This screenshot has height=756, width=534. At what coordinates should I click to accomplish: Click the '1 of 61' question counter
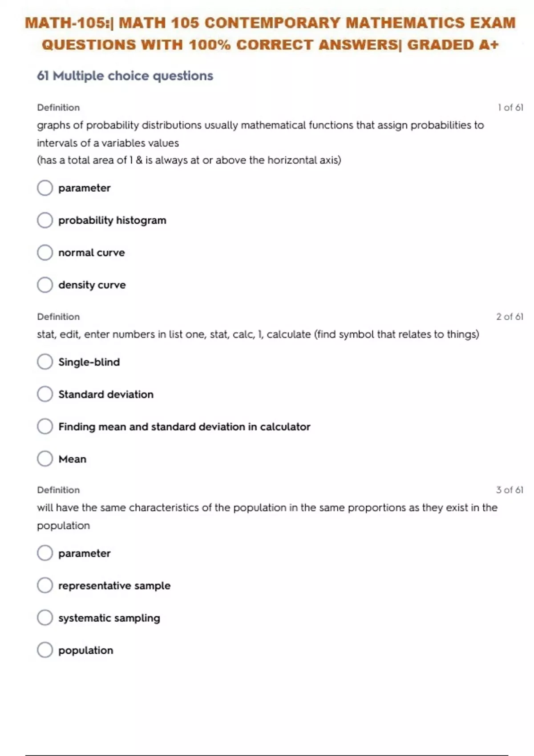coord(510,108)
